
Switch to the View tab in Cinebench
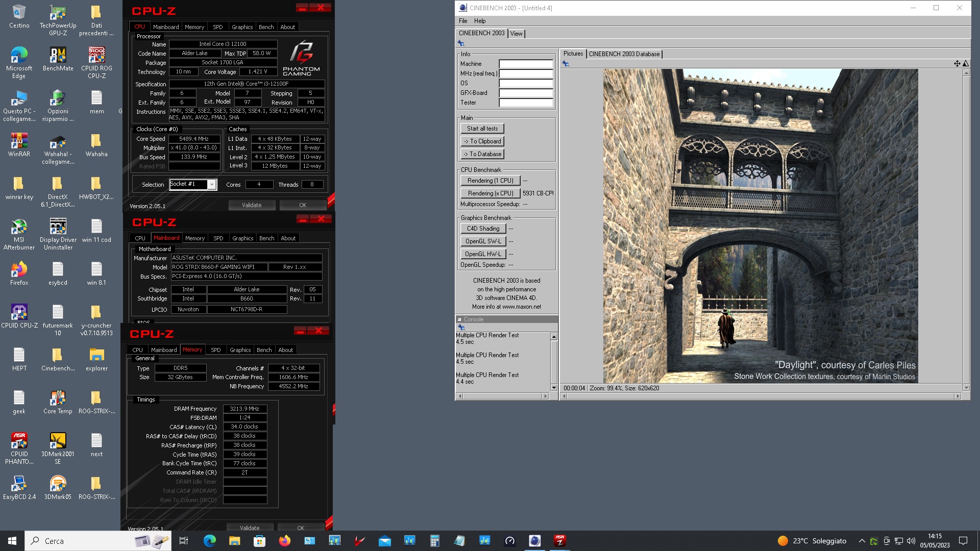click(x=517, y=34)
